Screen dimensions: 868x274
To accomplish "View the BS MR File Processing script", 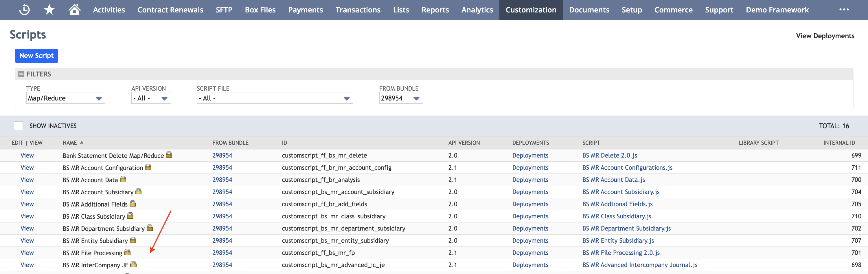I will (27, 252).
